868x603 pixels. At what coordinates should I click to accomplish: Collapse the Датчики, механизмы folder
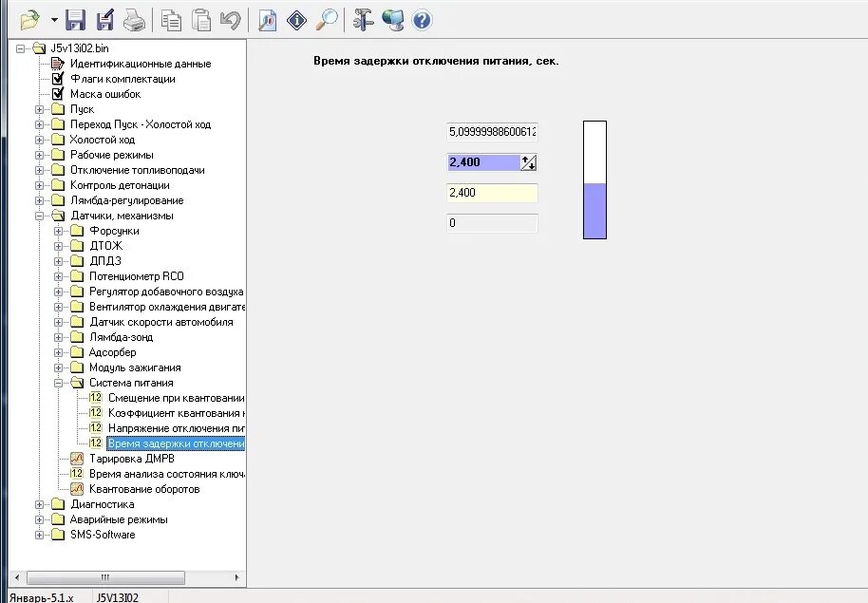coord(39,216)
